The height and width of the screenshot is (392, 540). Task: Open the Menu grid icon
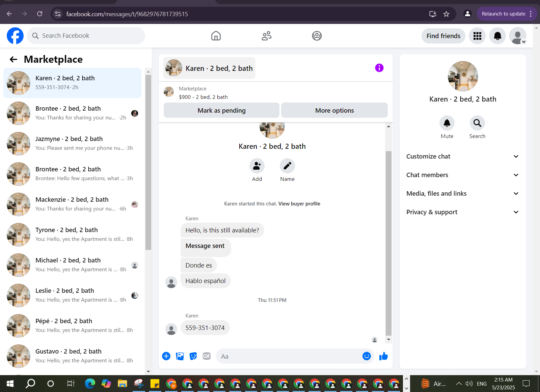477,36
